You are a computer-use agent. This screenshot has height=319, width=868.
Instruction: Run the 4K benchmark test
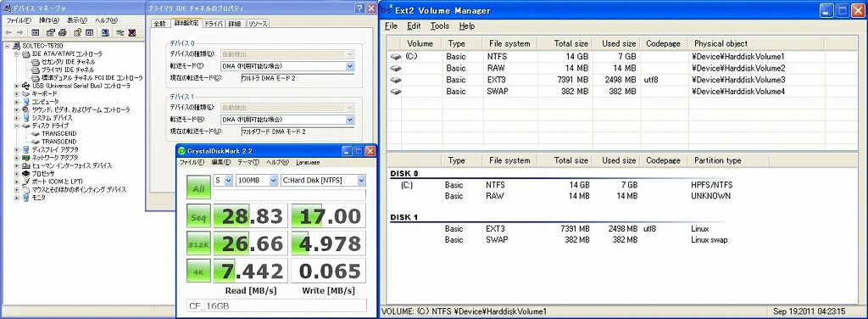[x=198, y=271]
